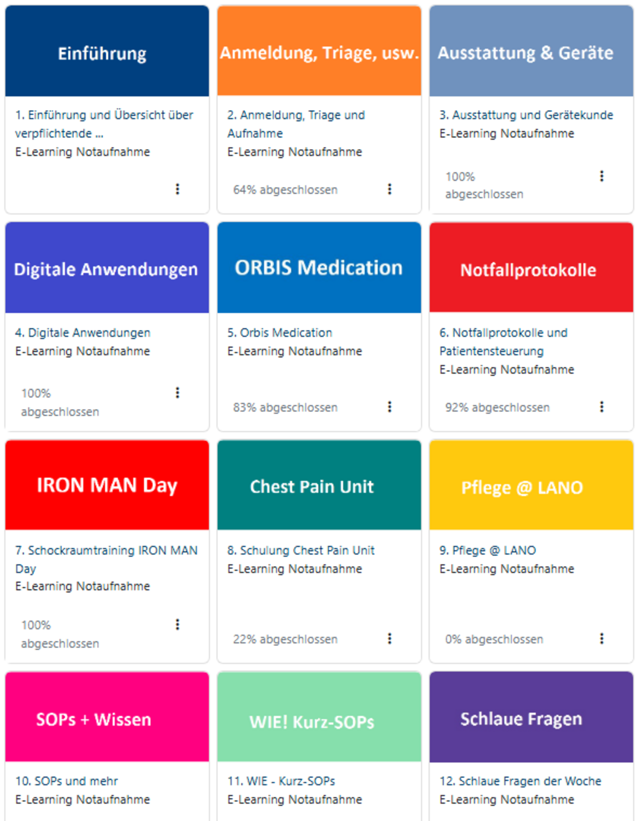Click '11. WIE - Kurz-SOPs' course title

281,781
